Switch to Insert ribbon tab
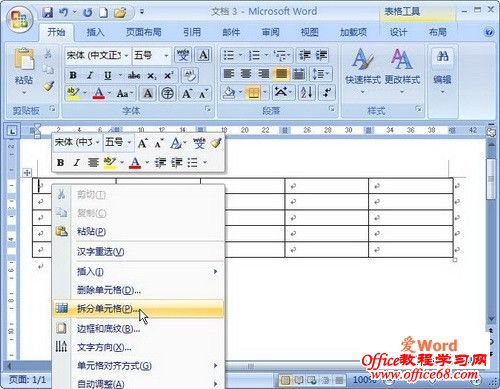 95,32
